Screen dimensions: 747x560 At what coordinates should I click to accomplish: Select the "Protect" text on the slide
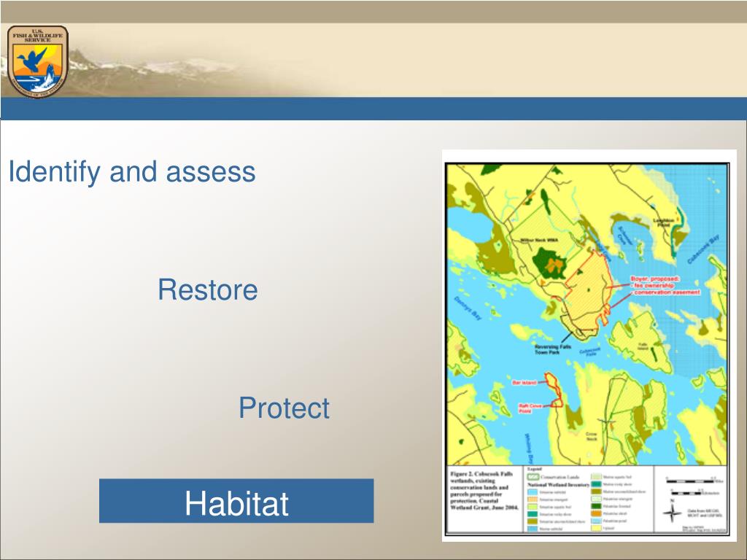pyautogui.click(x=284, y=408)
